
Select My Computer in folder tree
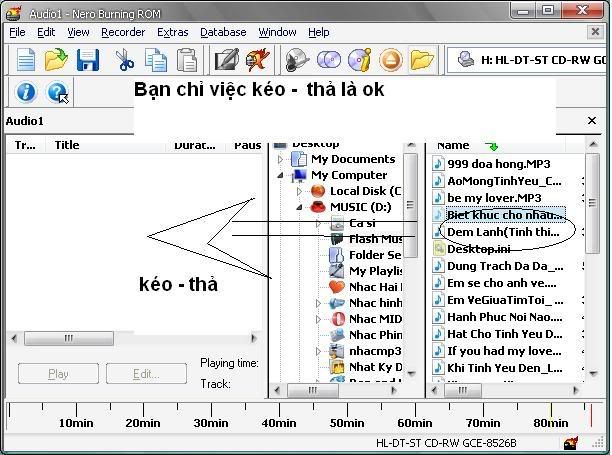349,175
